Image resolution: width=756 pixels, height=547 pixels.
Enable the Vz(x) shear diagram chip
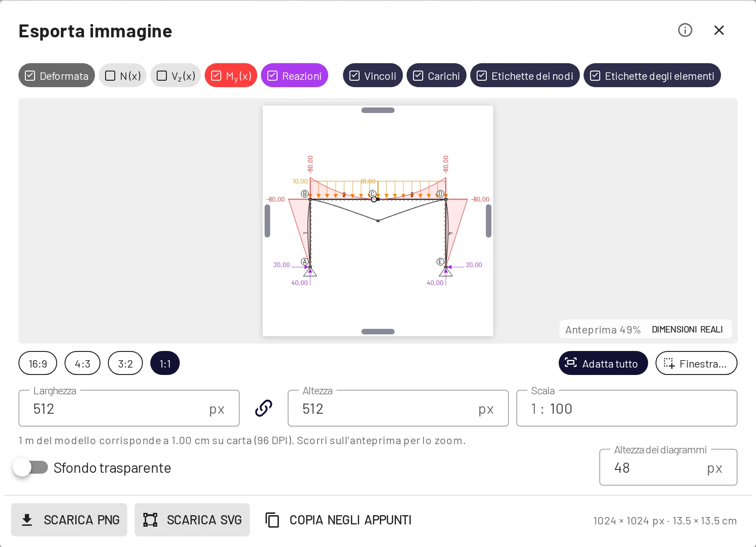[x=176, y=76]
